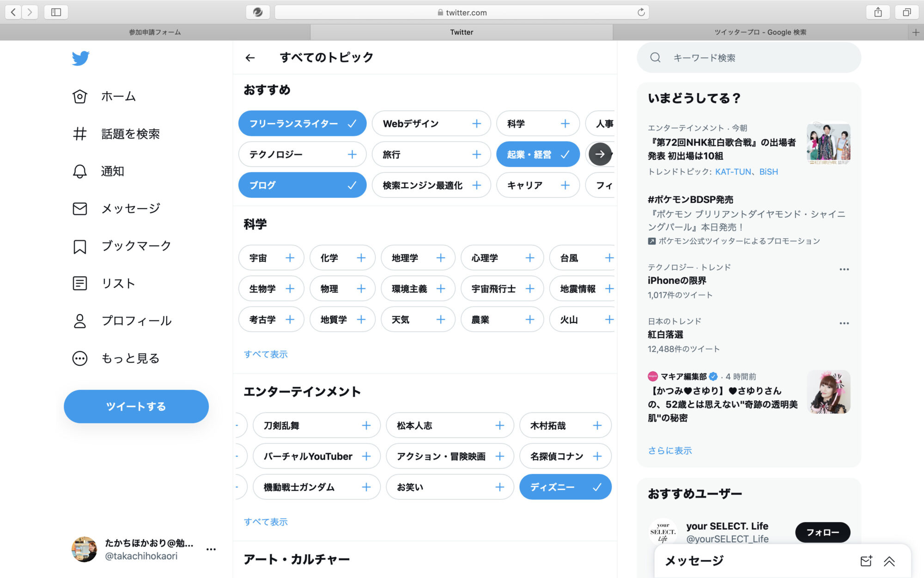Open 話題を検索 explore page
924x578 pixels.
116,134
